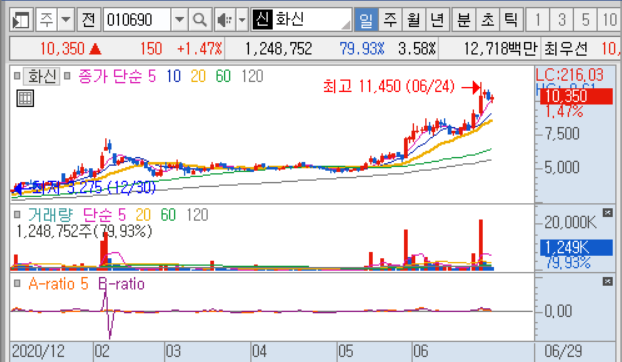Select the 일 daily chart period

[366, 19]
